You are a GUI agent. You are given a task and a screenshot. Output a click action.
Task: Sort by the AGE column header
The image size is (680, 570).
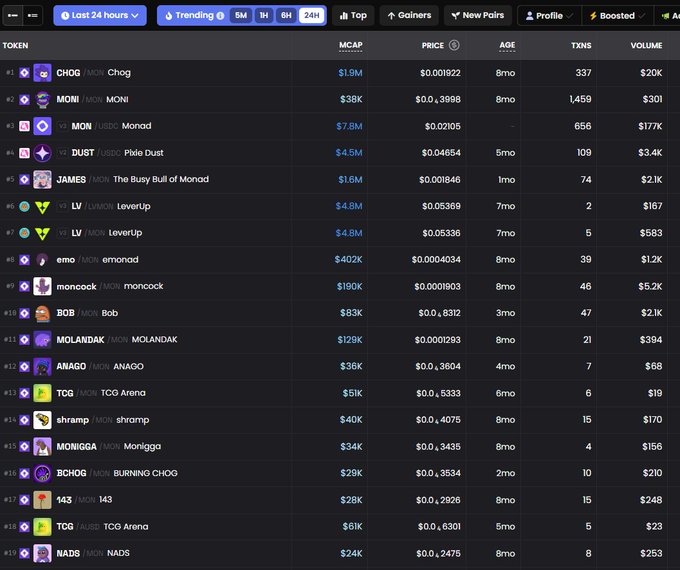click(507, 45)
